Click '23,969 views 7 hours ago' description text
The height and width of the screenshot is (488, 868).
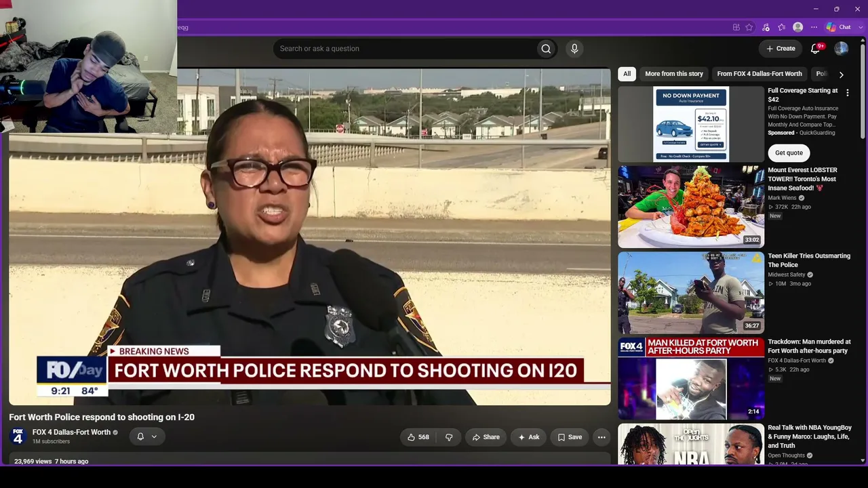click(52, 462)
